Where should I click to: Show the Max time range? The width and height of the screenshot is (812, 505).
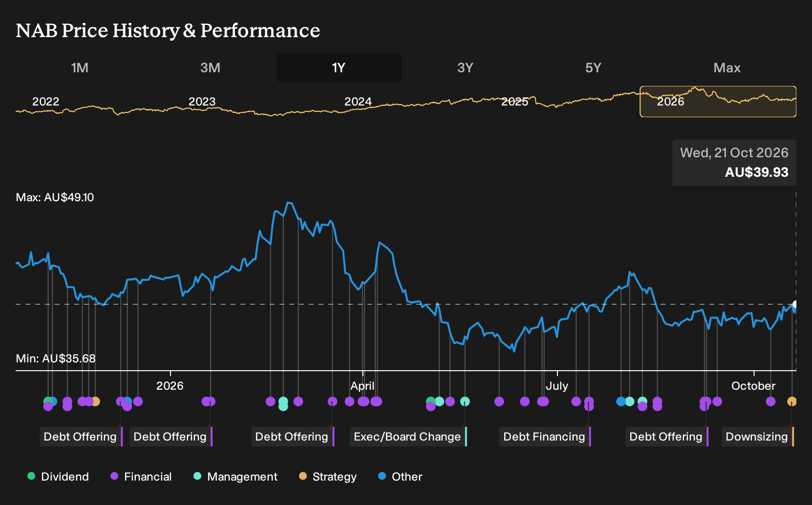pyautogui.click(x=727, y=67)
